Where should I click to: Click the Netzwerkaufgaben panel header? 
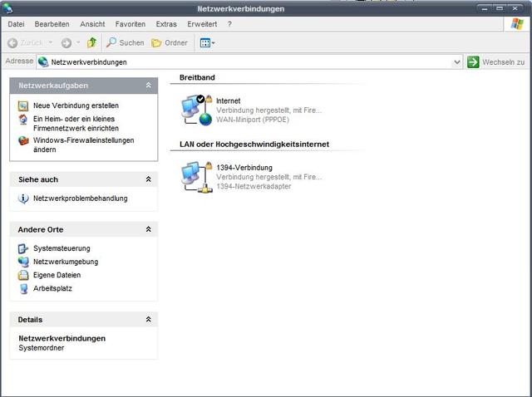pyautogui.click(x=84, y=86)
